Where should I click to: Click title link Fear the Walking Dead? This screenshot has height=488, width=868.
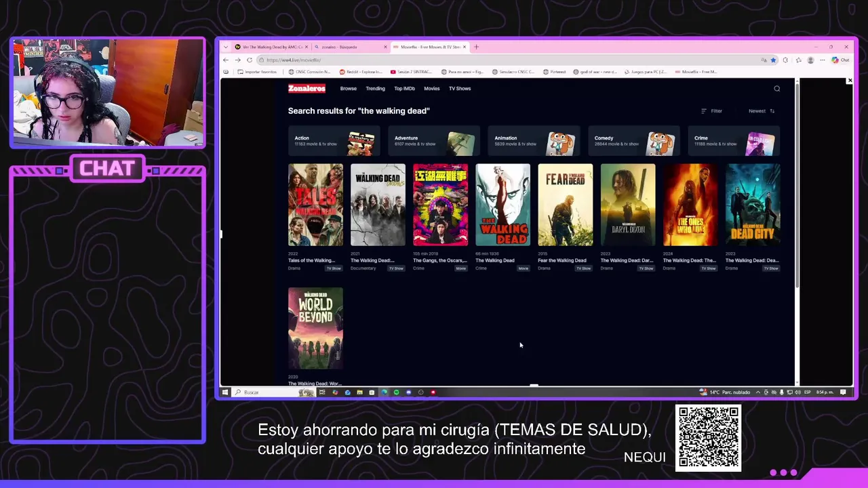(x=562, y=260)
